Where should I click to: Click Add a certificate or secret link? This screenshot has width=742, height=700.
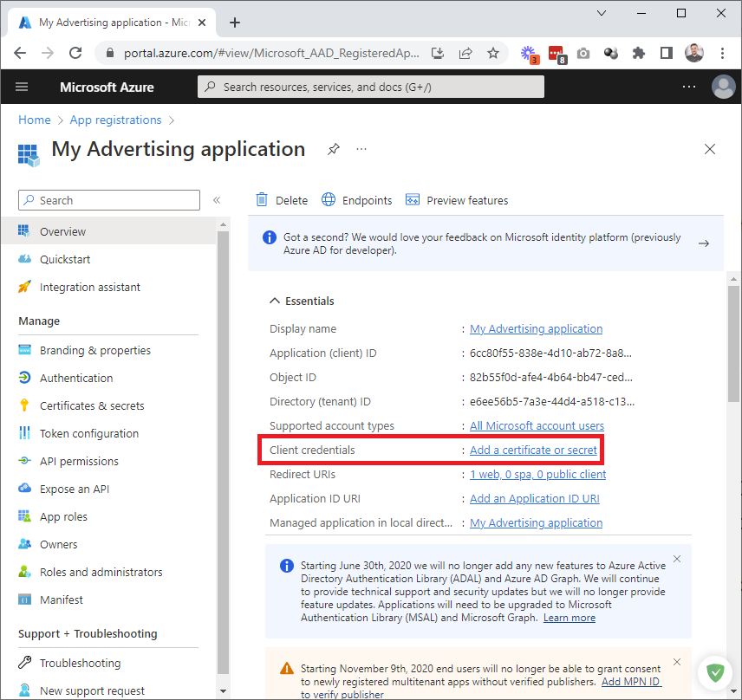(x=533, y=450)
